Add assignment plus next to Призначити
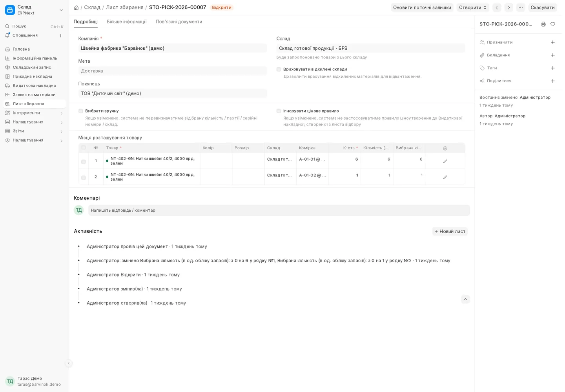This screenshot has width=565, height=392. pos(552,42)
